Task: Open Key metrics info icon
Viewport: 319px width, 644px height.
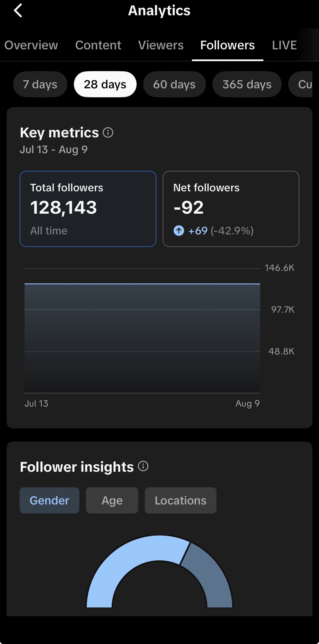Action: click(x=108, y=133)
